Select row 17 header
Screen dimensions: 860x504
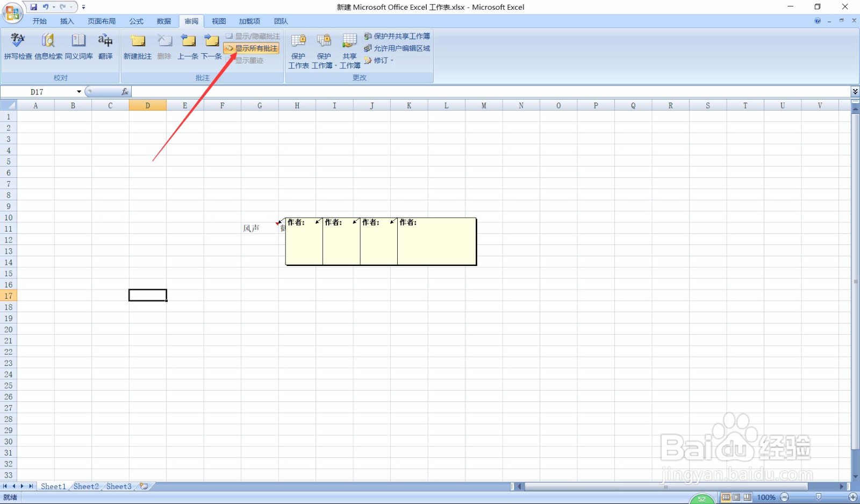pyautogui.click(x=8, y=296)
